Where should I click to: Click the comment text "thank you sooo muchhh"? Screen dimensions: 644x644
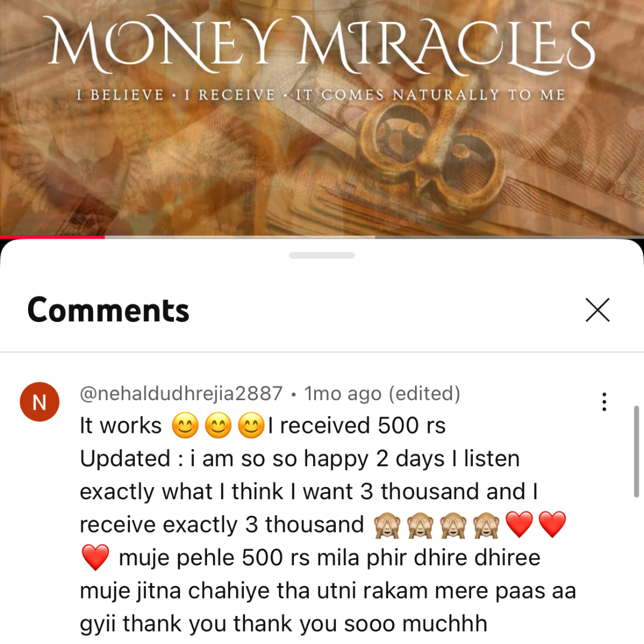[x=305, y=624]
